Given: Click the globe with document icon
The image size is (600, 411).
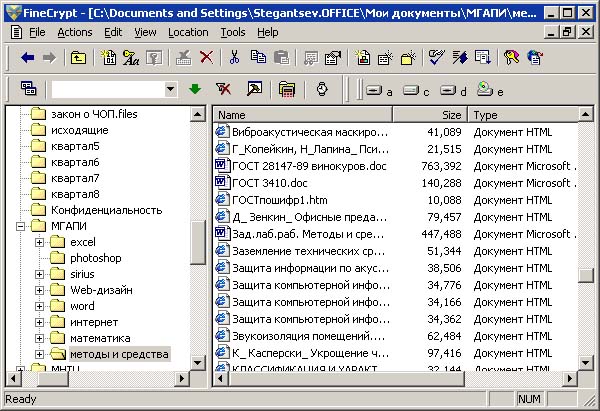Looking at the screenshot, I should click(x=535, y=58).
